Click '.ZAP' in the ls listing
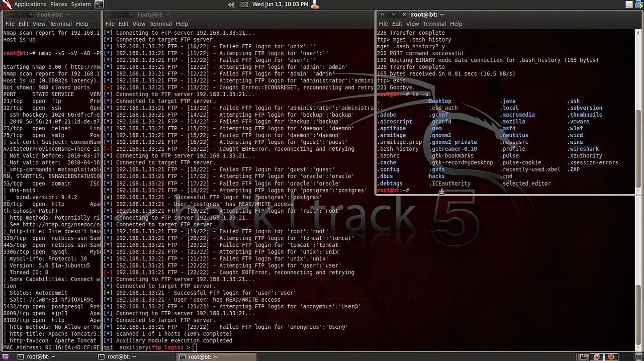 tap(574, 169)
